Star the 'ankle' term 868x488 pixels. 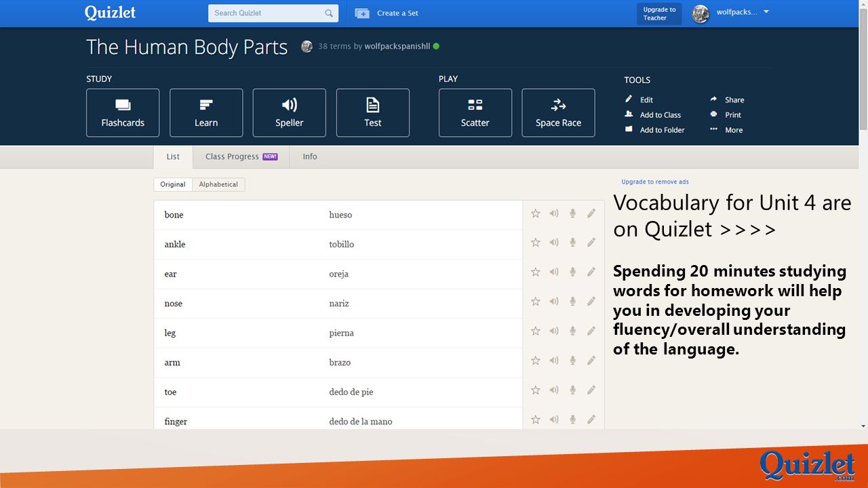click(x=535, y=243)
